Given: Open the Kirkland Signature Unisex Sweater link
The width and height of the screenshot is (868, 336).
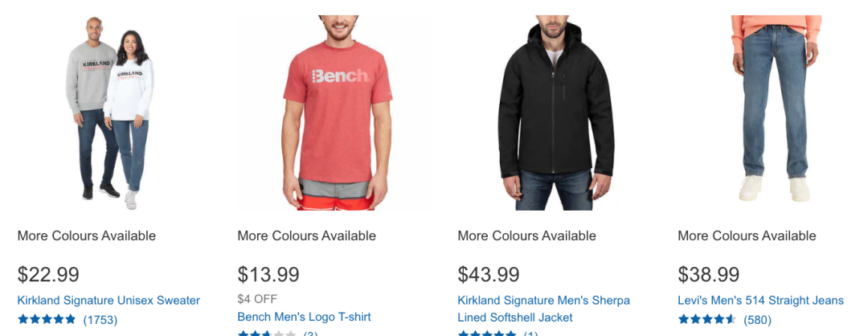Looking at the screenshot, I should (x=108, y=301).
